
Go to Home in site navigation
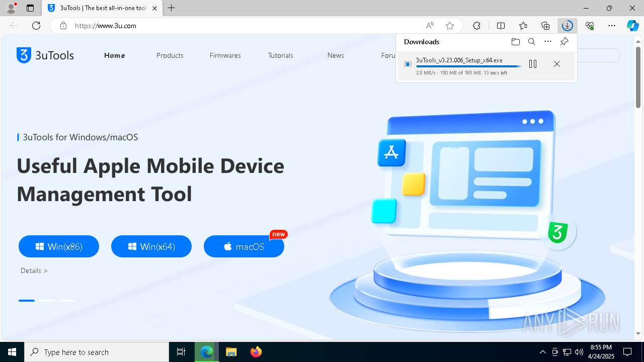pyautogui.click(x=115, y=55)
